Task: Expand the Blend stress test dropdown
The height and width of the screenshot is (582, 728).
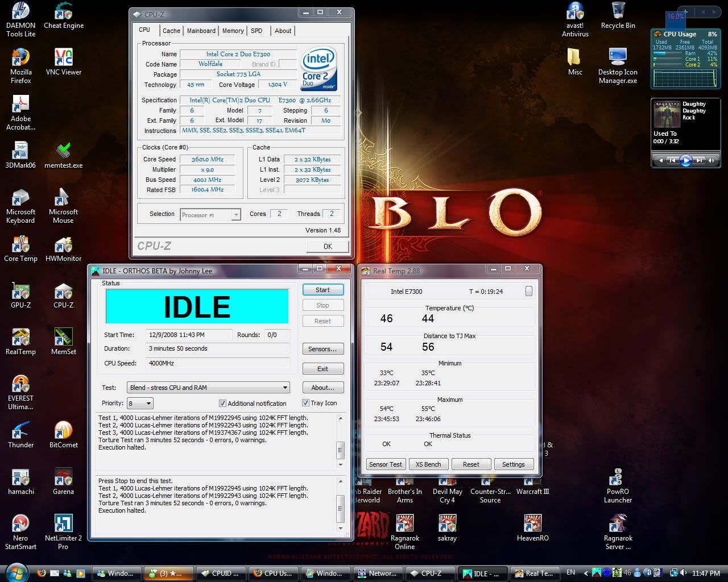Action: pos(284,388)
